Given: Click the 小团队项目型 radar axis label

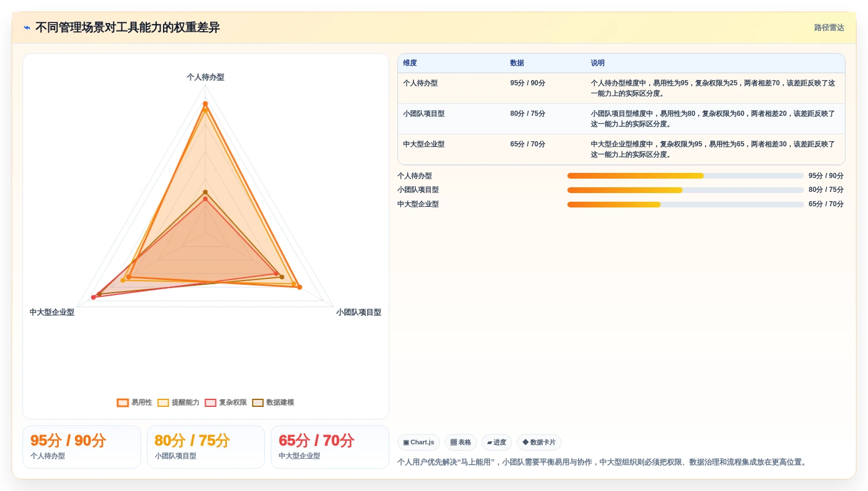Looking at the screenshot, I should pos(359,312).
